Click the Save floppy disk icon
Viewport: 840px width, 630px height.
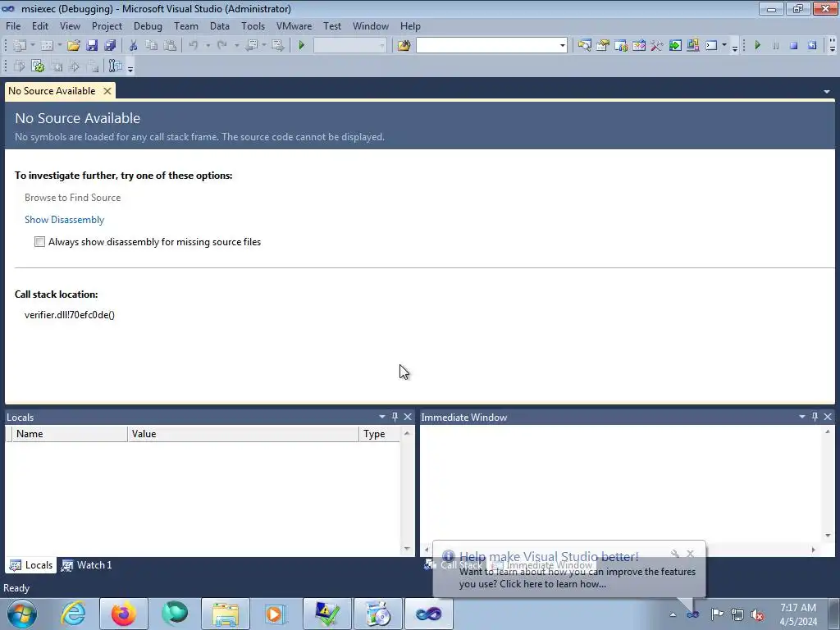[92, 46]
